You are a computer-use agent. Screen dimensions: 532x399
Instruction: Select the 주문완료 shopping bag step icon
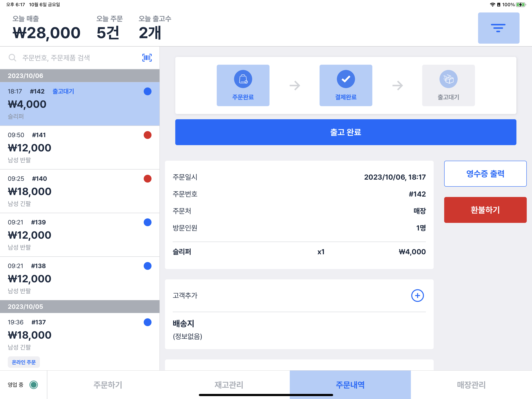(x=243, y=79)
